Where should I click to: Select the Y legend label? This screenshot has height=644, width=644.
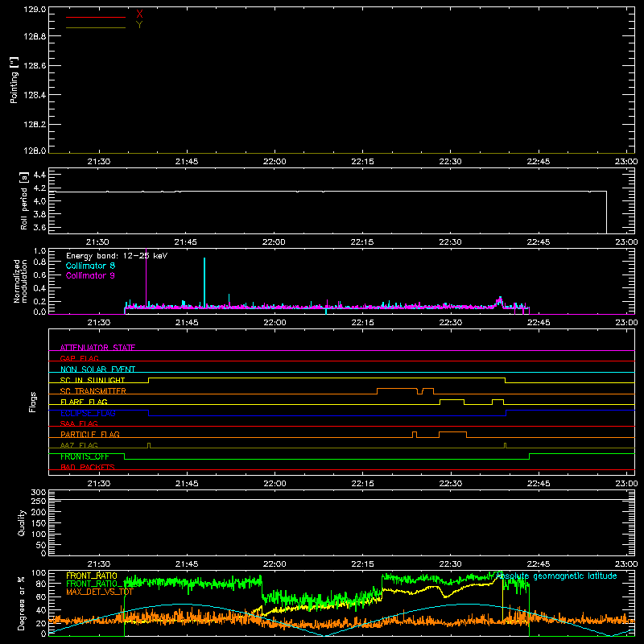pyautogui.click(x=139, y=25)
